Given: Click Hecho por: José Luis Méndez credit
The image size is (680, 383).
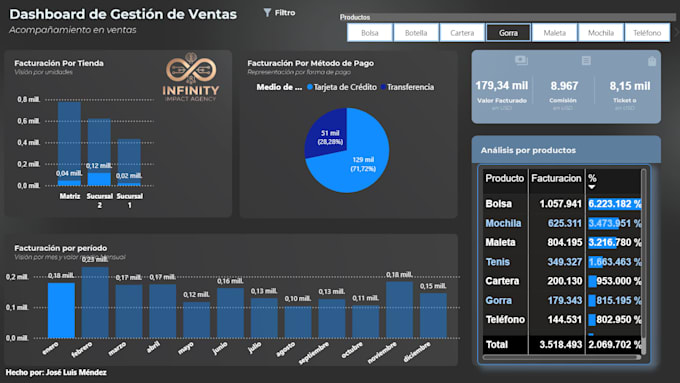Looking at the screenshot, I should (x=56, y=372).
